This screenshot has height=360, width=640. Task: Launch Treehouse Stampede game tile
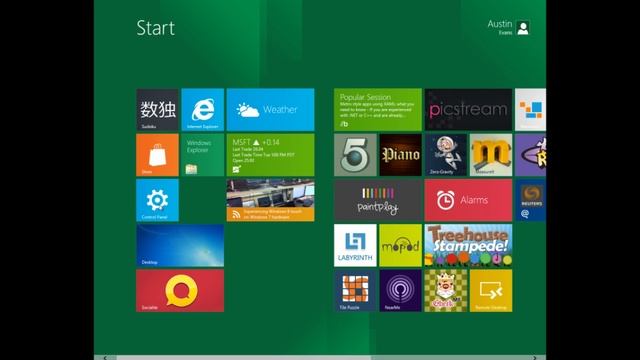pos(468,245)
